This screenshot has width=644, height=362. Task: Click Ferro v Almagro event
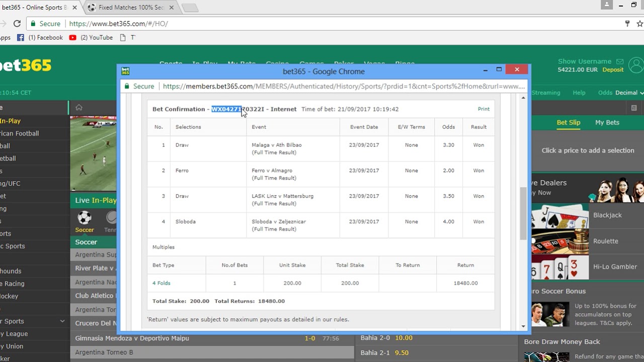[x=272, y=170]
